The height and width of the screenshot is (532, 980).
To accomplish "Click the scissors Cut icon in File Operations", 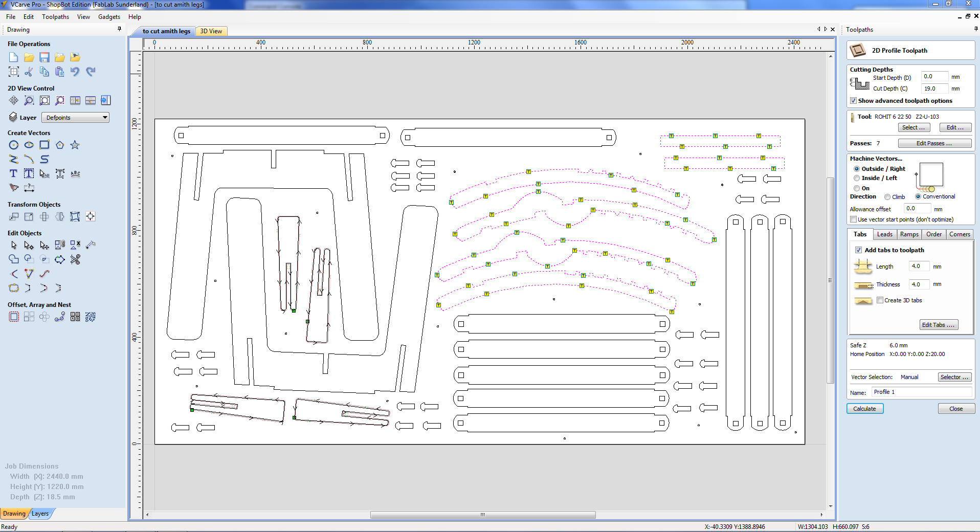I will [x=29, y=72].
